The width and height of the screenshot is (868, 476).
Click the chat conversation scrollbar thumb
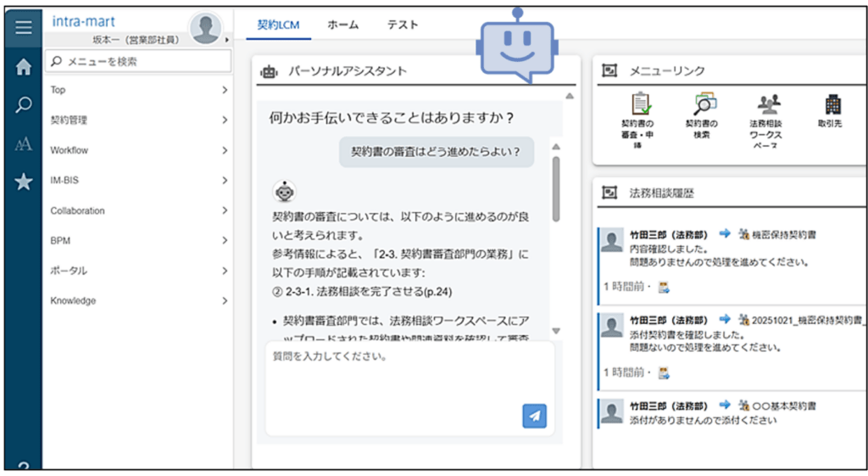(556, 188)
